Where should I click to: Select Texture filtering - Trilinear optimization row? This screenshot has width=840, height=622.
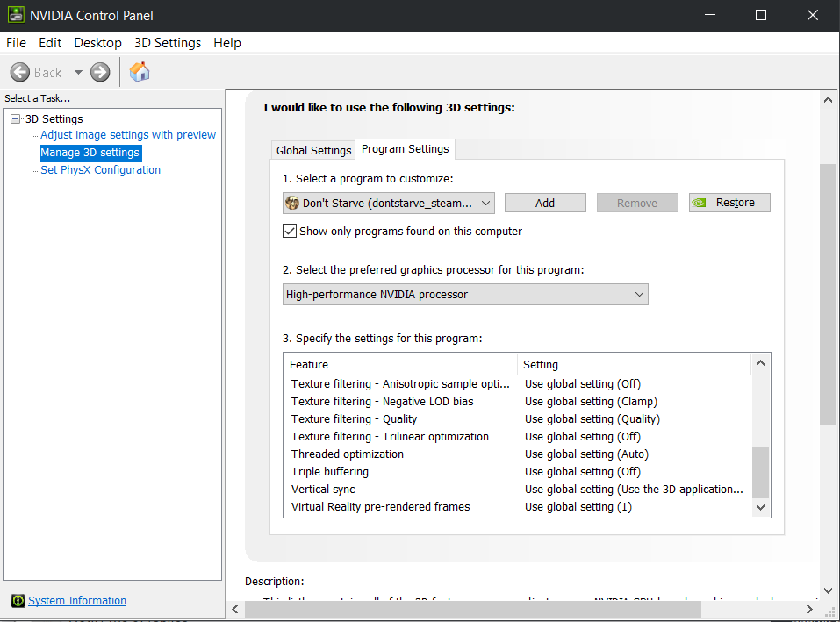(x=518, y=437)
